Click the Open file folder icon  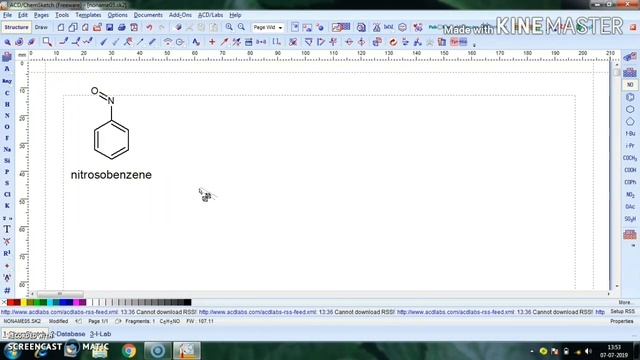click(x=97, y=27)
